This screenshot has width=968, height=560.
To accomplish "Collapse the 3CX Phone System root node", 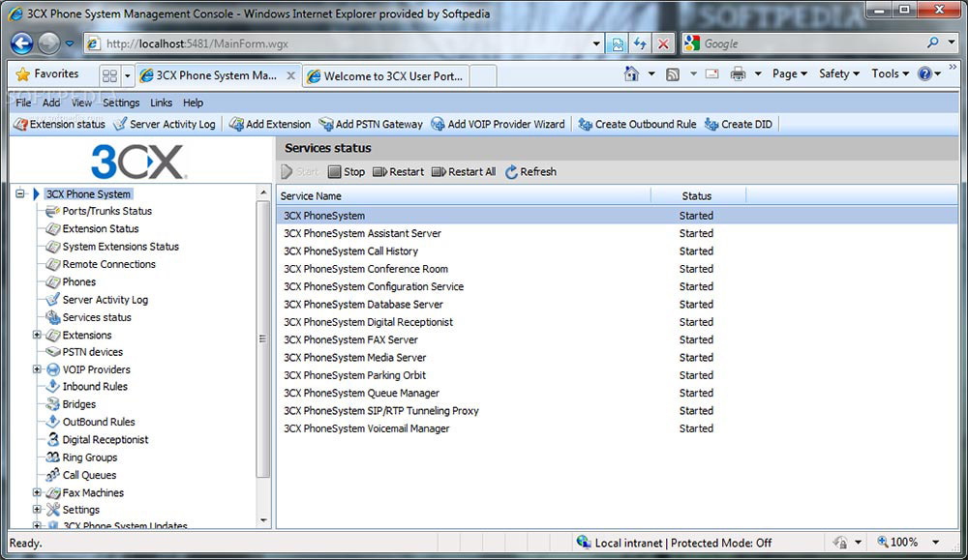I will click(x=20, y=193).
